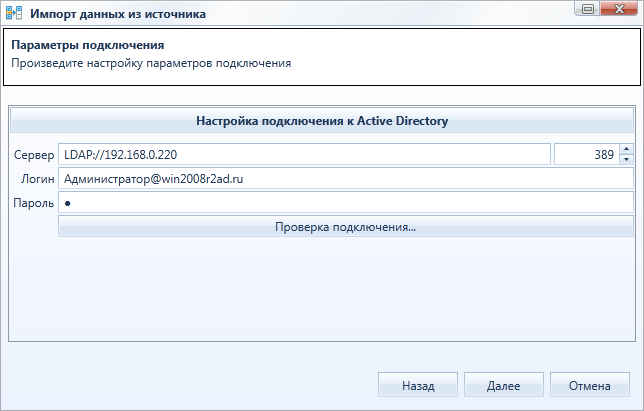Go back with the Назад button

click(418, 385)
